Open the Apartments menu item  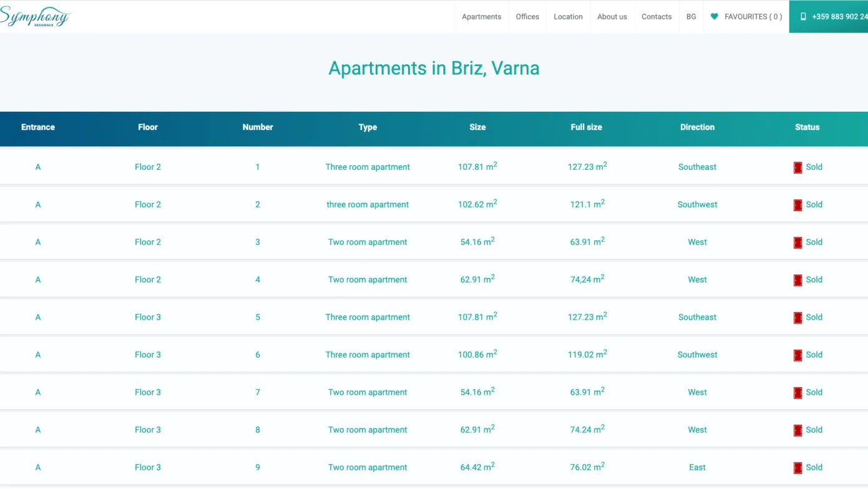pos(481,17)
